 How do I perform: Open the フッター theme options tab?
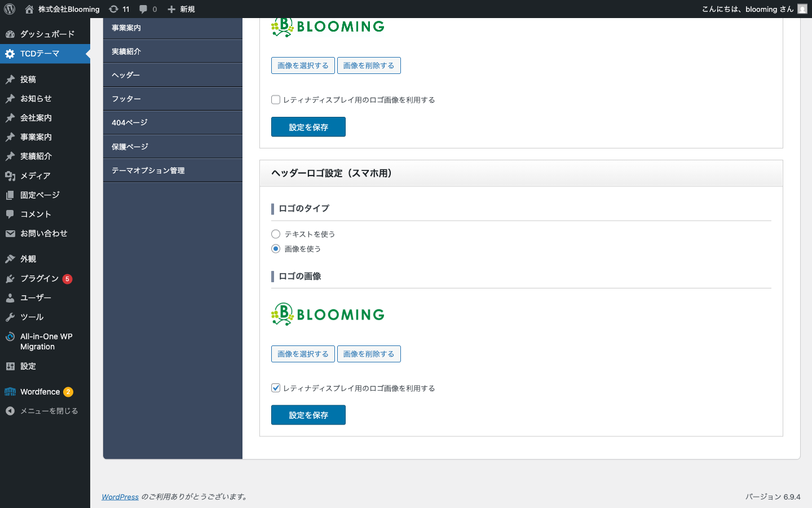pos(173,99)
